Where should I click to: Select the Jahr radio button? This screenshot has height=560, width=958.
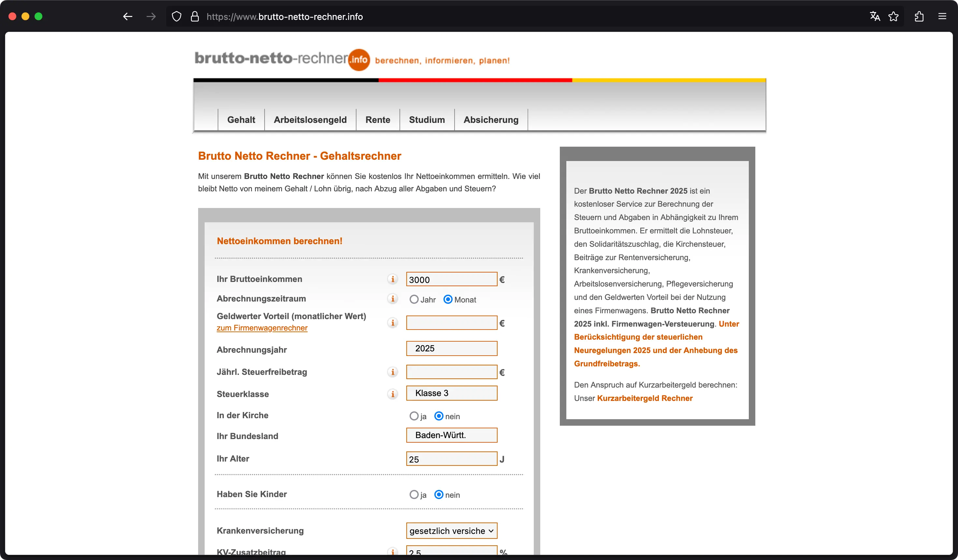[414, 300]
